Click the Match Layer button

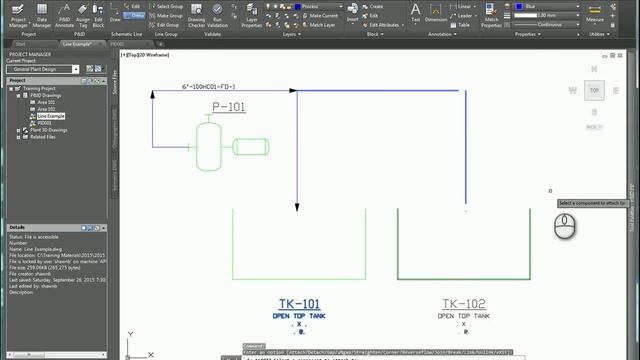click(318, 25)
